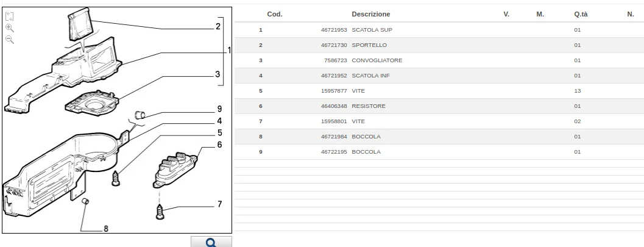Click the CONVOGLIATORE part row

click(x=439, y=60)
